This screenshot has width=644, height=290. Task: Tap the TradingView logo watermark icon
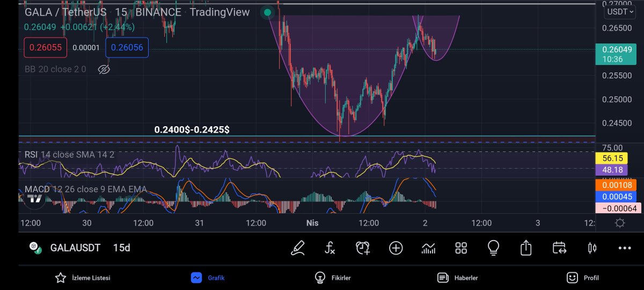(x=34, y=199)
